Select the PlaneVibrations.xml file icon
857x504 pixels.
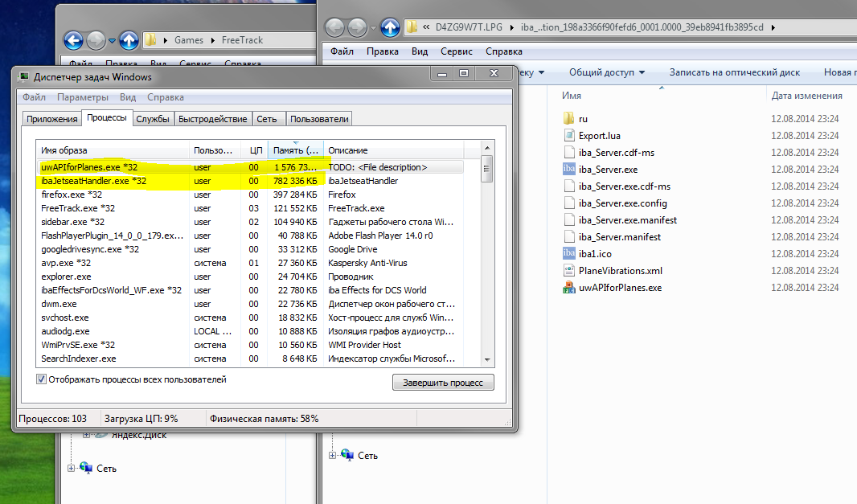pyautogui.click(x=568, y=271)
